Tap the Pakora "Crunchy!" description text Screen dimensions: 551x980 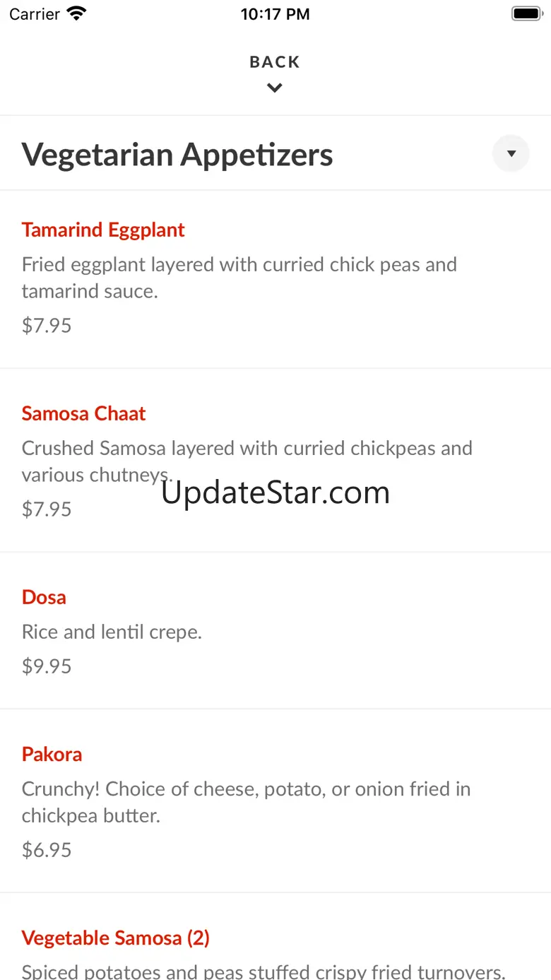(246, 802)
